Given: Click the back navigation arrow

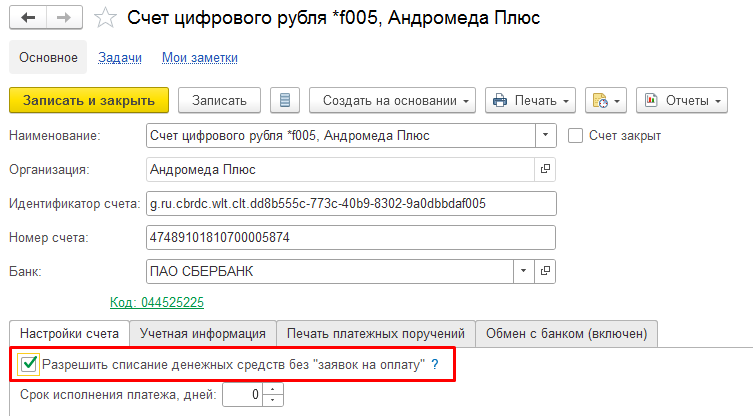Looking at the screenshot, I should [x=28, y=18].
